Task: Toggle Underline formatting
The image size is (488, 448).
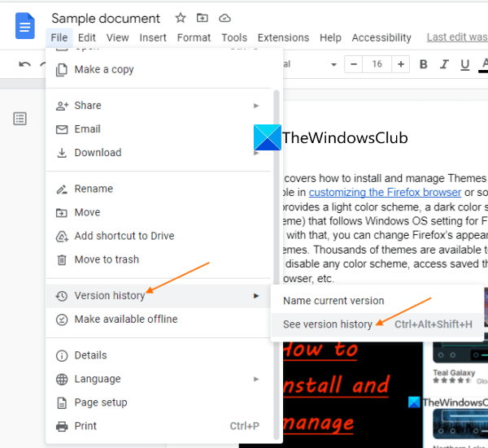Action: point(465,64)
